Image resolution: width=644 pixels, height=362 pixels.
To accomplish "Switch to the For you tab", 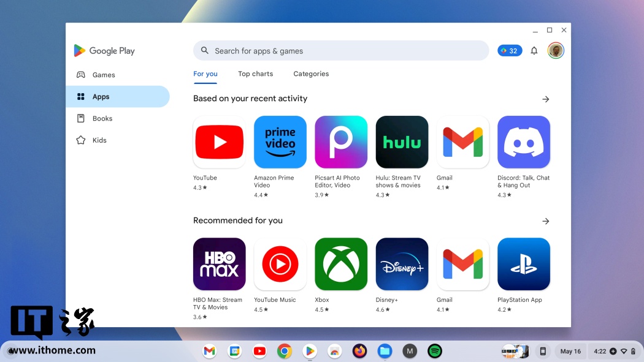I will pos(205,74).
